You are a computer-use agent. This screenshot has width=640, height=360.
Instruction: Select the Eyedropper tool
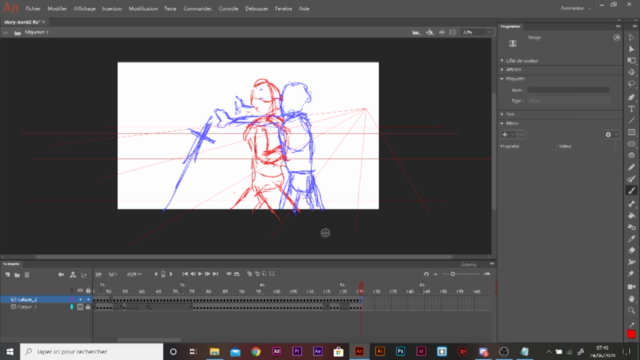[x=631, y=239]
